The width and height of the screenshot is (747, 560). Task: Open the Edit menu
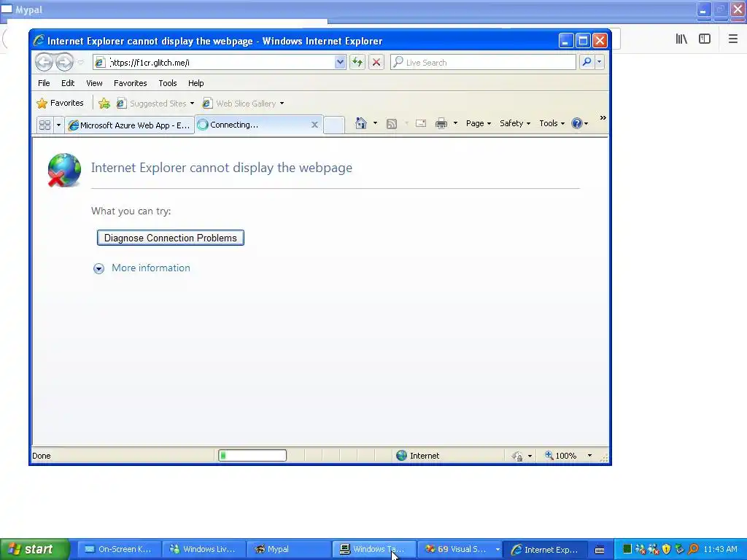[x=68, y=83]
